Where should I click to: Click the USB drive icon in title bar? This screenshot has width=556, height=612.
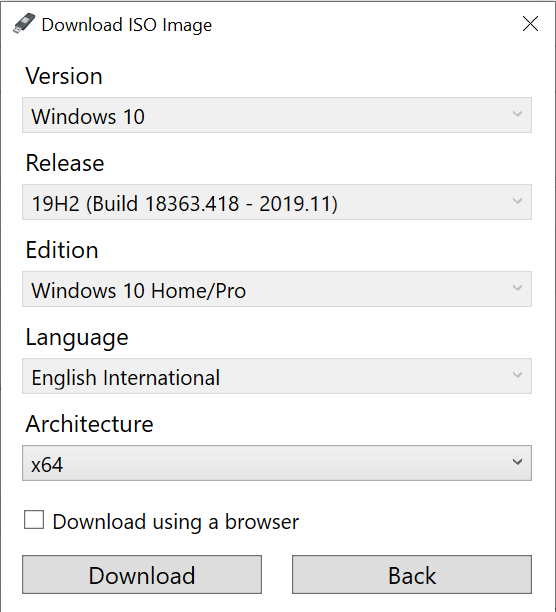point(24,24)
